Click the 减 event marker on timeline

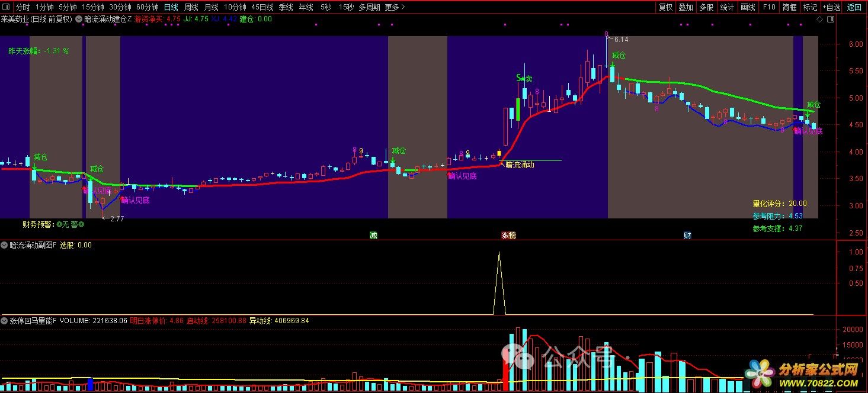373,235
